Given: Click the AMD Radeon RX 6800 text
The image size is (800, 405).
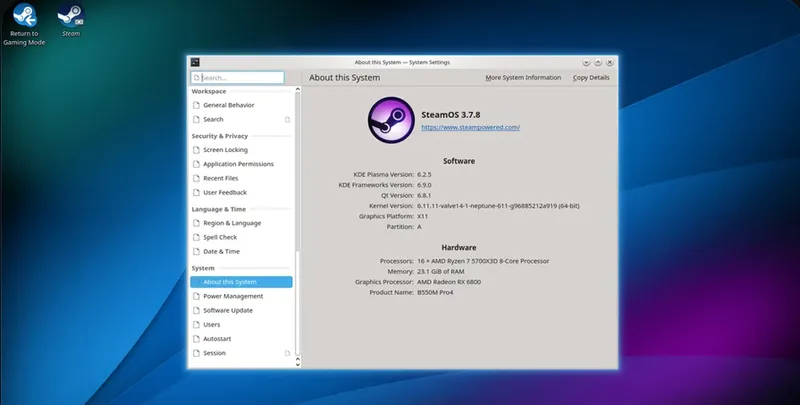Looking at the screenshot, I should point(449,282).
